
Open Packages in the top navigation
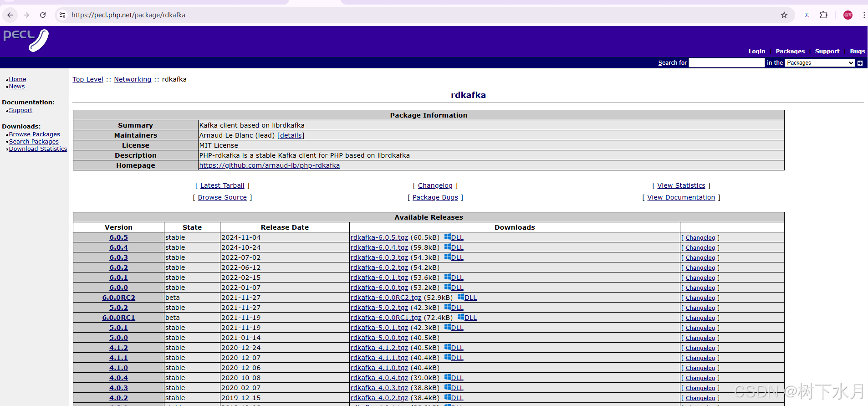coord(790,51)
